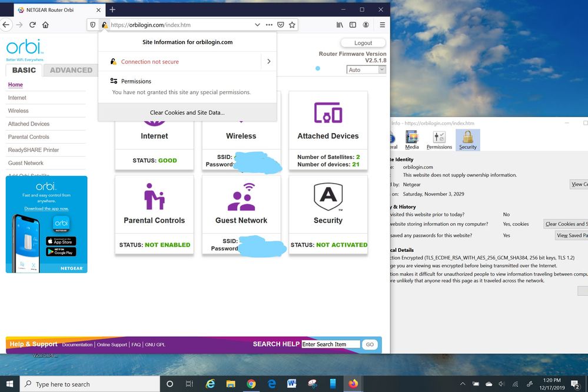Expand Connection not secure details arrow

(x=268, y=61)
